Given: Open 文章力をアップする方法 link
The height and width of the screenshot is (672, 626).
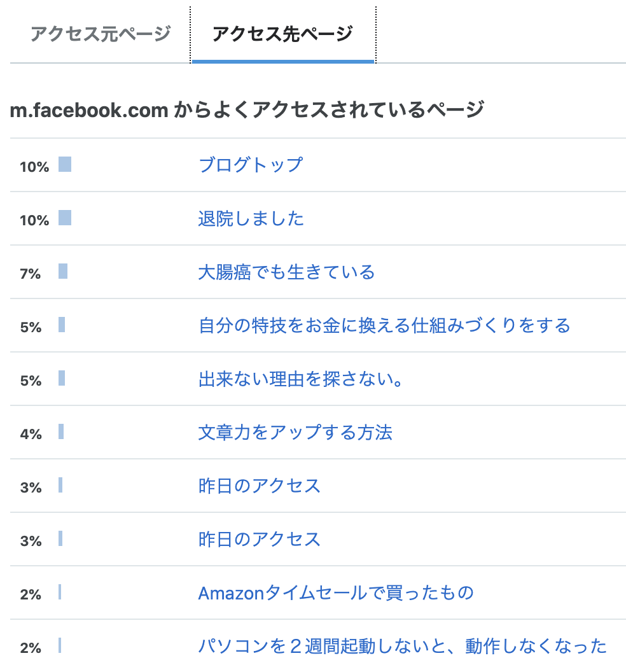Looking at the screenshot, I should click(x=295, y=433).
